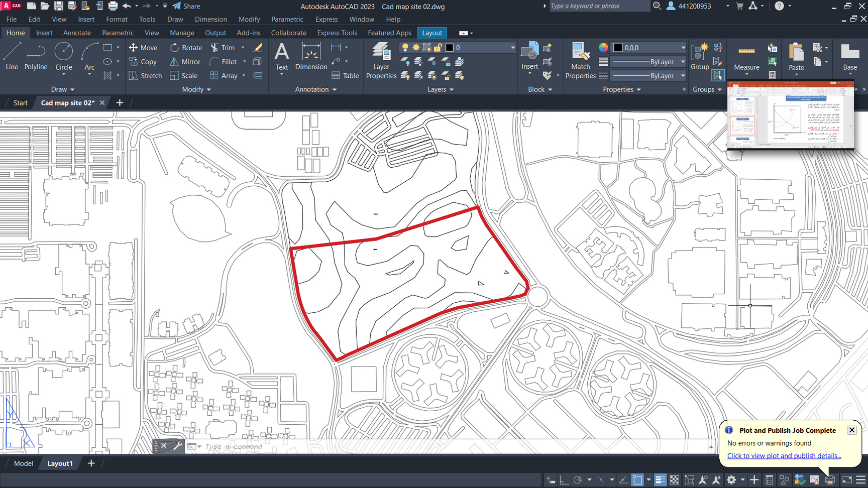This screenshot has width=868, height=488.
Task: Activate the Circle drawing tool
Action: pos(64,57)
